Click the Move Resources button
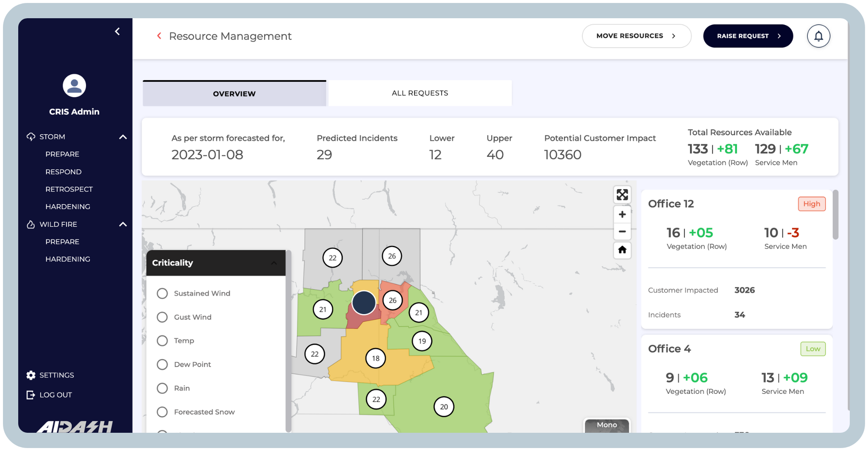 pyautogui.click(x=637, y=36)
